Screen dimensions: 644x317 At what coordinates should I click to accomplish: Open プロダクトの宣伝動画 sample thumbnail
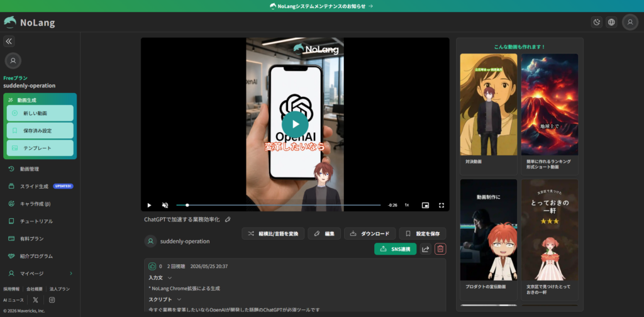click(x=489, y=230)
